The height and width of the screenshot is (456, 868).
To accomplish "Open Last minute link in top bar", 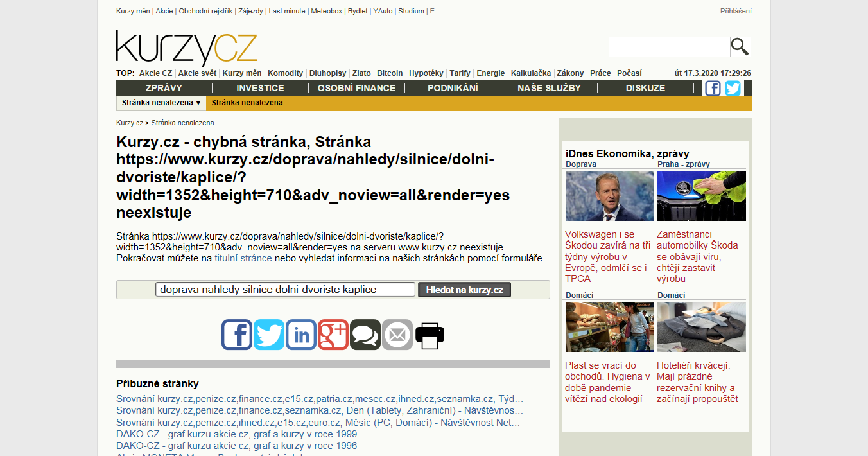I will 286,11.
